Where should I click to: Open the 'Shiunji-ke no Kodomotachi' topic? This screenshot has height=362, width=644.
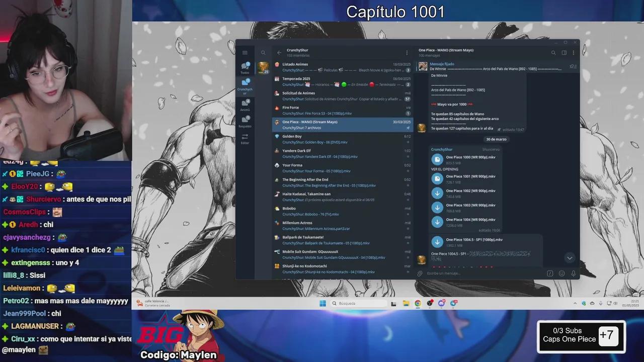click(x=342, y=268)
